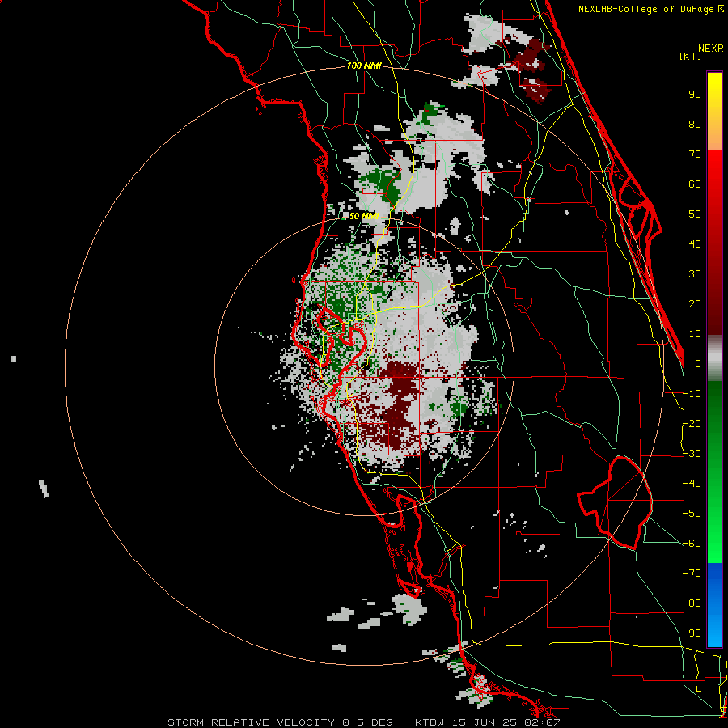The width and height of the screenshot is (728, 728).
Task: Click the 80 value on the velocity scale
Action: pos(695,125)
